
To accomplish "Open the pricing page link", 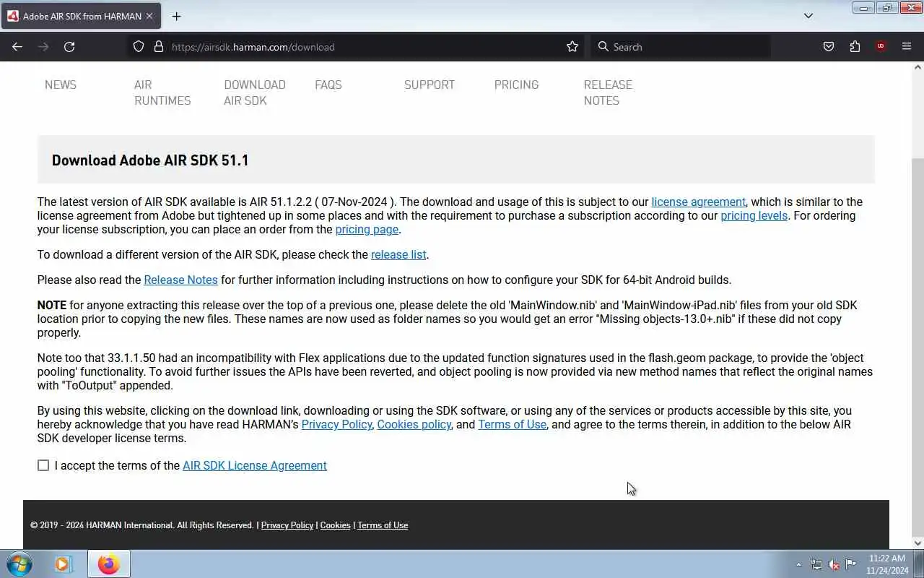I will click(367, 230).
